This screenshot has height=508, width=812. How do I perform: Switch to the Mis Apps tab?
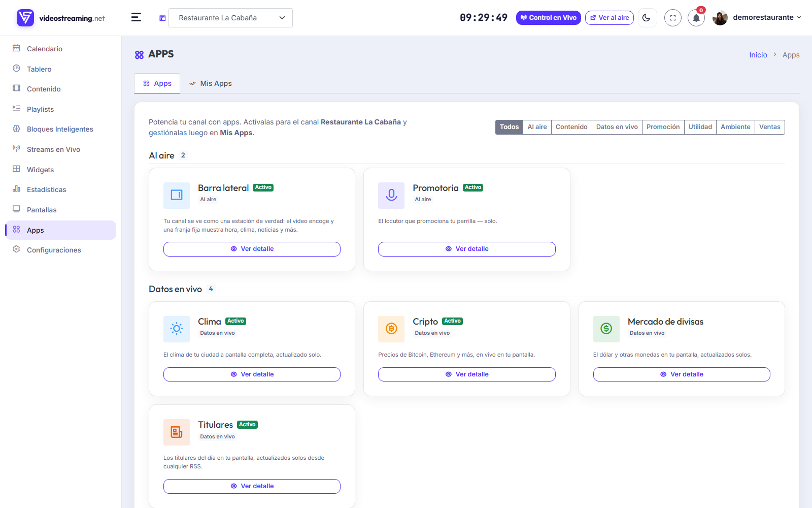pos(211,83)
